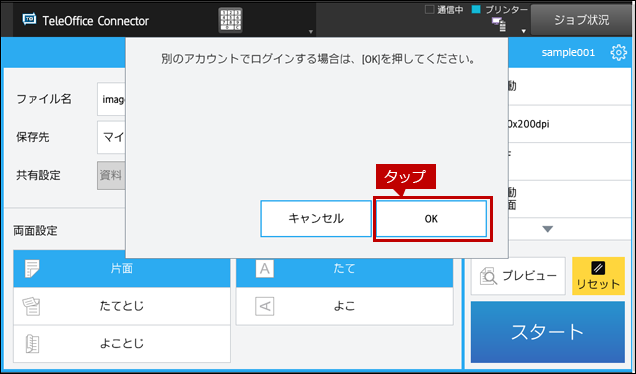
Task: Click the 200dpi resolution setting row
Action: pos(569,124)
